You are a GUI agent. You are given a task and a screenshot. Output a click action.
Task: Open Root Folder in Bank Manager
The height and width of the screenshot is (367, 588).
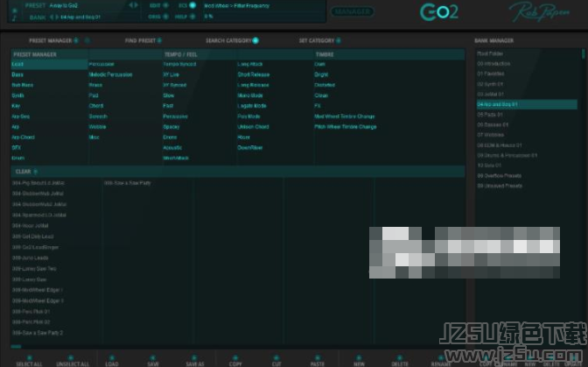(x=490, y=53)
